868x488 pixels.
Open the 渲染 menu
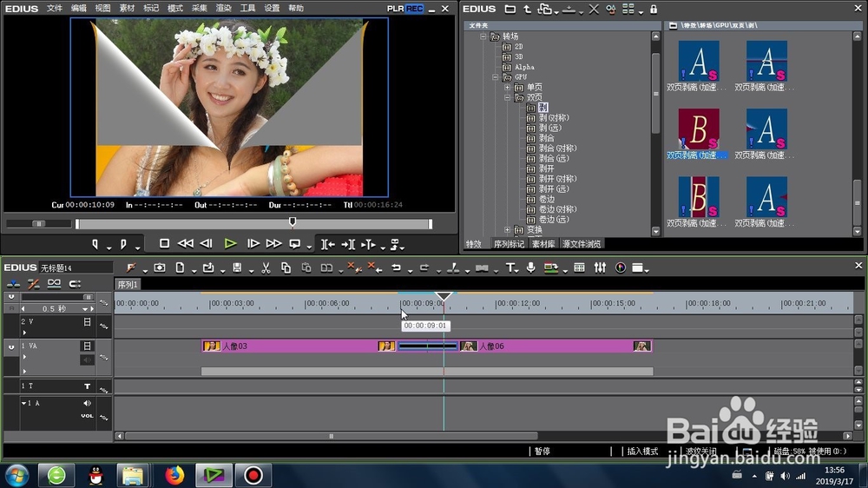coord(223,9)
